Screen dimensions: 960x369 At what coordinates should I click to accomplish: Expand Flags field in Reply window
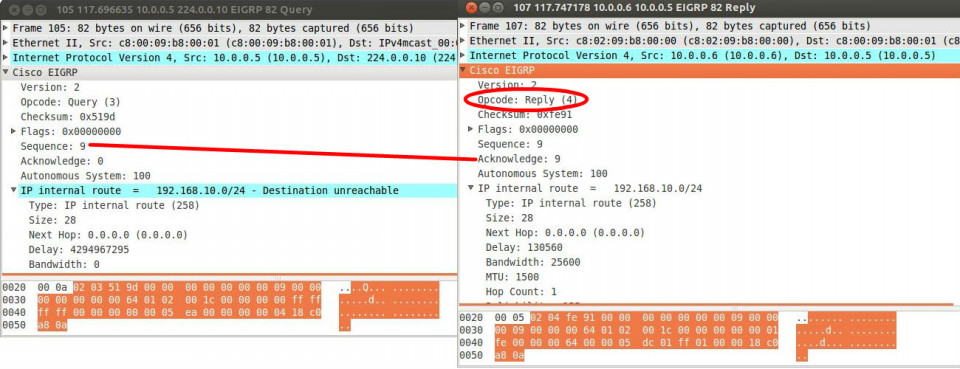coord(470,129)
